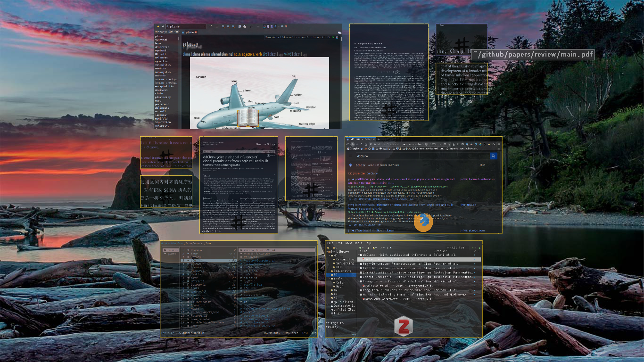The image size is (644, 362).
Task: Go forward in the dictionary window history
Action: [x=163, y=26]
